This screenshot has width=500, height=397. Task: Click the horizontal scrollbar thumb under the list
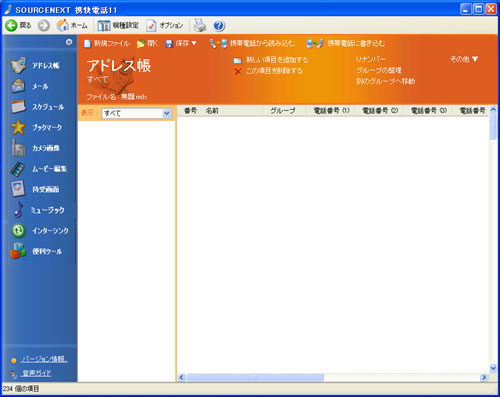[255, 377]
